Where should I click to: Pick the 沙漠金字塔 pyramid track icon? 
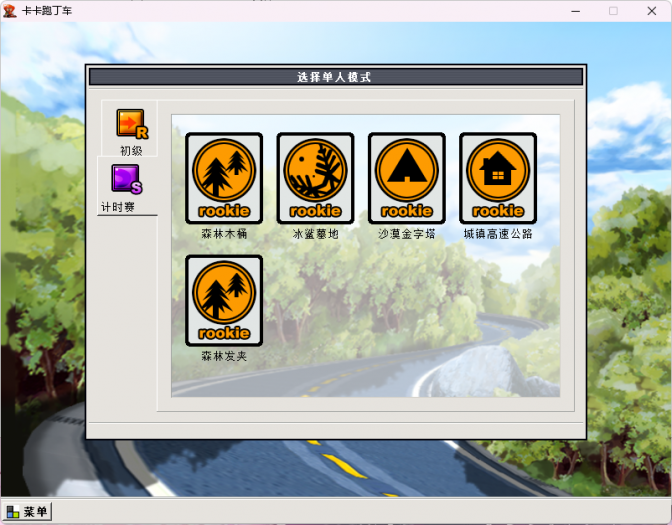pyautogui.click(x=406, y=177)
